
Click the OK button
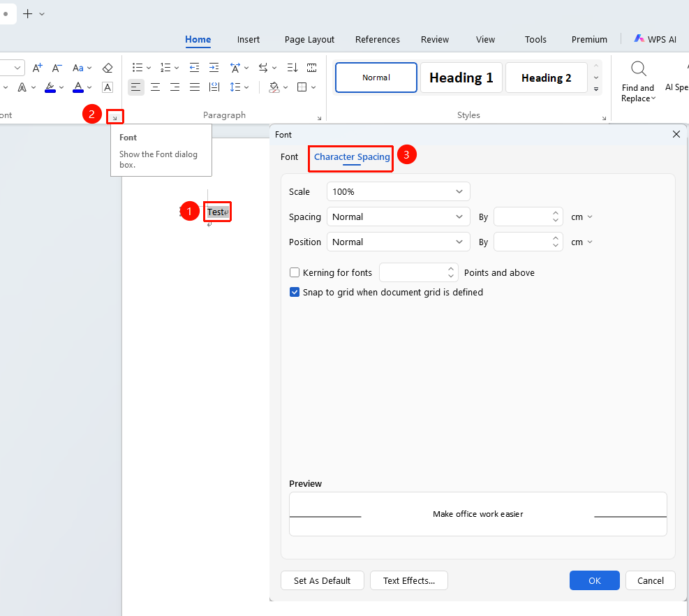595,580
